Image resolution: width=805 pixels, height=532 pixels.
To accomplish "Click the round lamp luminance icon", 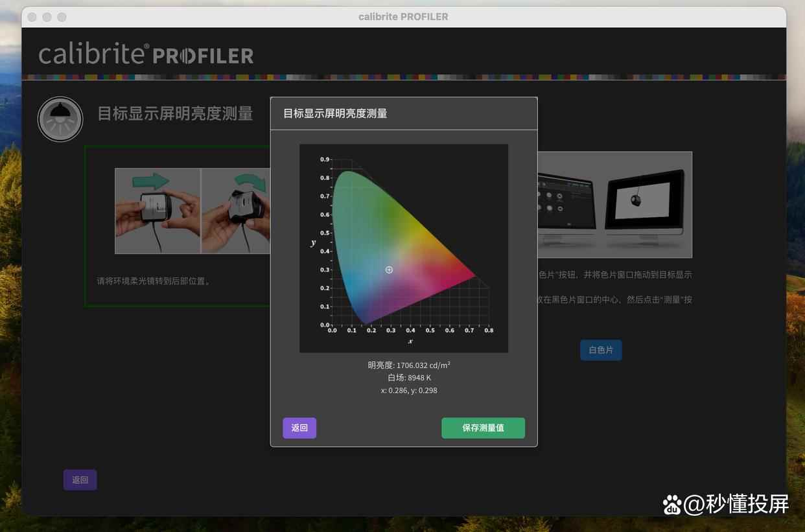I will (60, 119).
